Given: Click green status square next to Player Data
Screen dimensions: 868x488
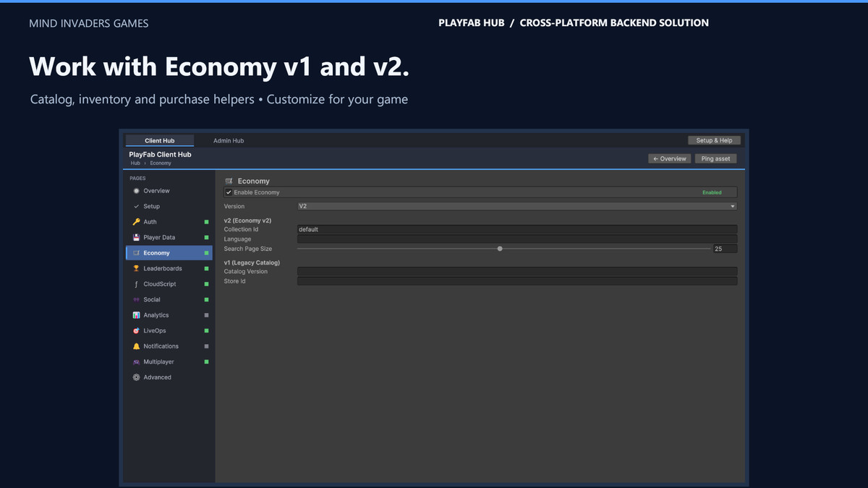Looking at the screenshot, I should [206, 237].
